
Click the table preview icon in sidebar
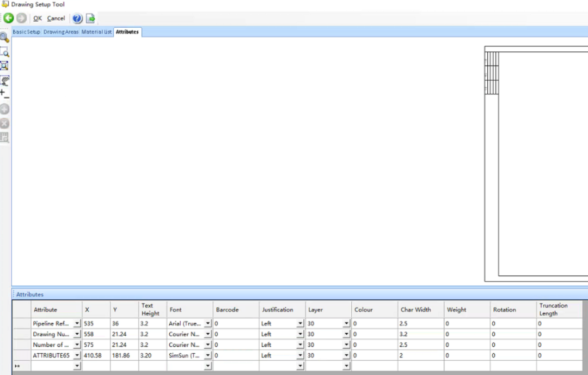tap(4, 137)
